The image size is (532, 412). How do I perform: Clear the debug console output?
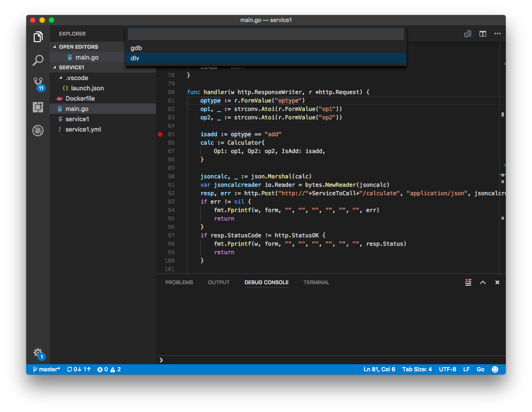[468, 282]
